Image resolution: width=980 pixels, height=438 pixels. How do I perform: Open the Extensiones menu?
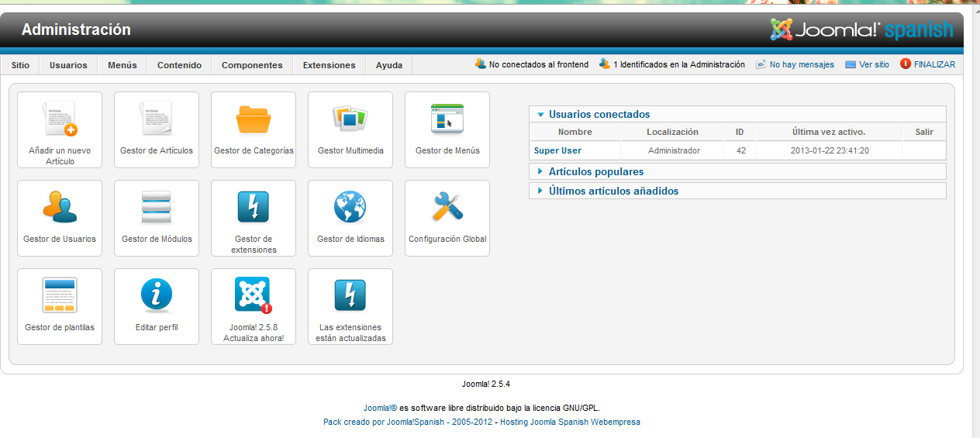pos(329,65)
